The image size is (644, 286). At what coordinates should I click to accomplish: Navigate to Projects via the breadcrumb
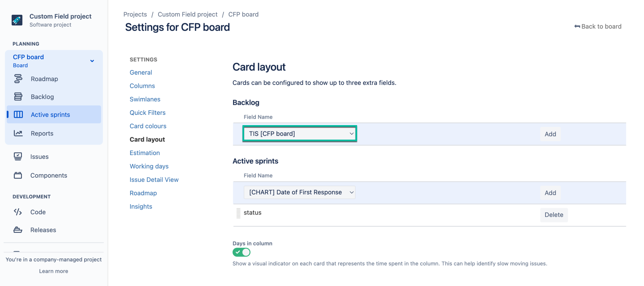click(135, 14)
